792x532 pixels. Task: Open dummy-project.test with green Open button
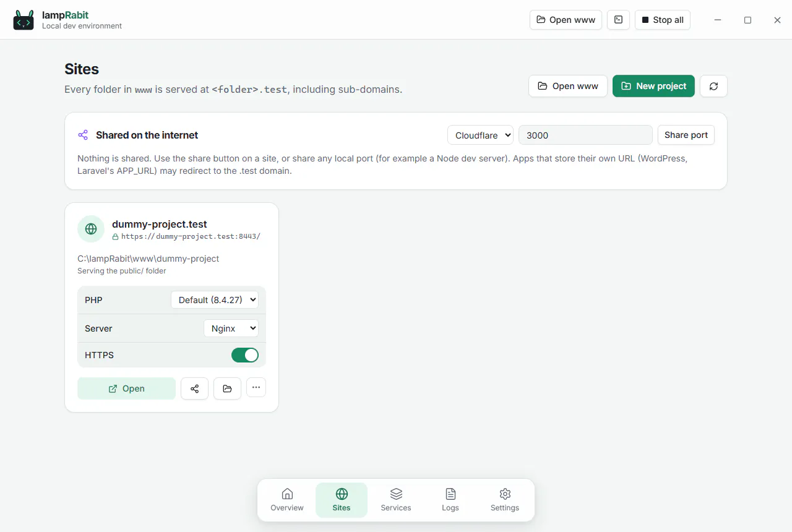click(x=127, y=388)
